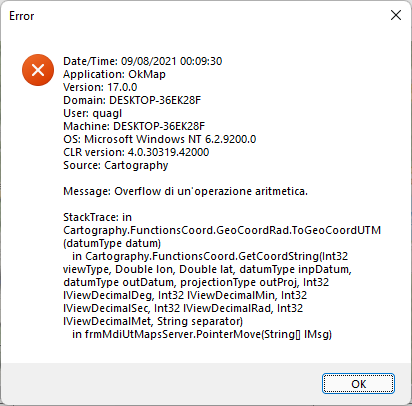Click the Application: OkMap line

click(x=114, y=74)
